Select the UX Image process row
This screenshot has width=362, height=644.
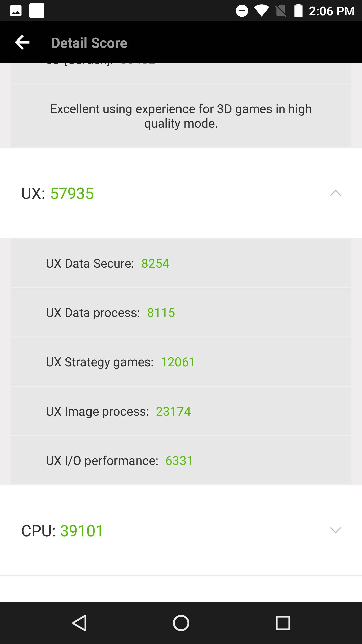(181, 411)
